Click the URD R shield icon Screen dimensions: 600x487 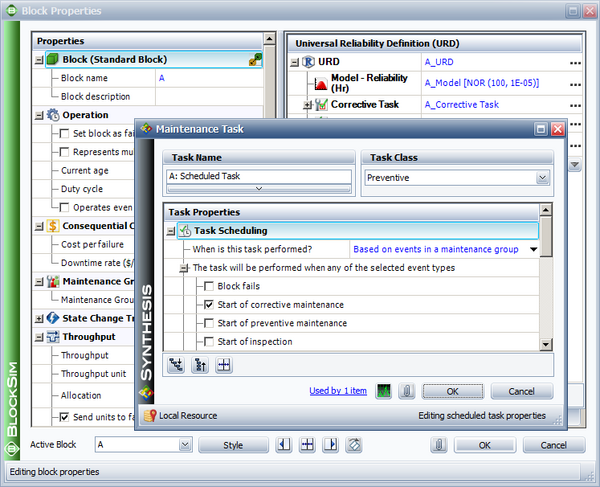pos(308,62)
